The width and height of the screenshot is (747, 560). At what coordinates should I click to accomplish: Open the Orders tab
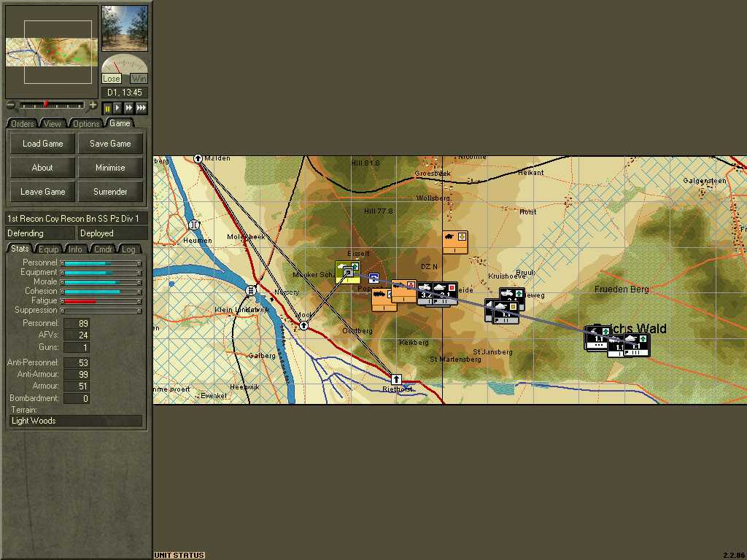click(x=22, y=123)
